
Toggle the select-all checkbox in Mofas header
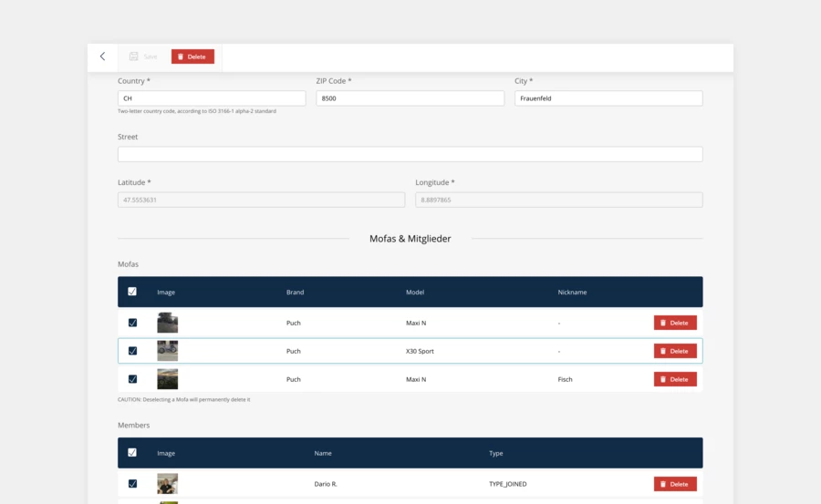tap(132, 292)
